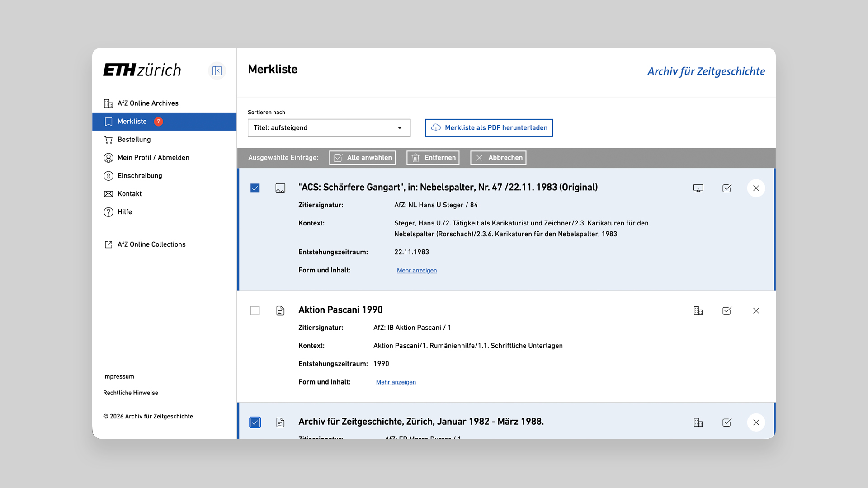This screenshot has width=868, height=488.
Task: Remove the ACS Schärfere Gangart entry with X
Action: [x=756, y=188]
